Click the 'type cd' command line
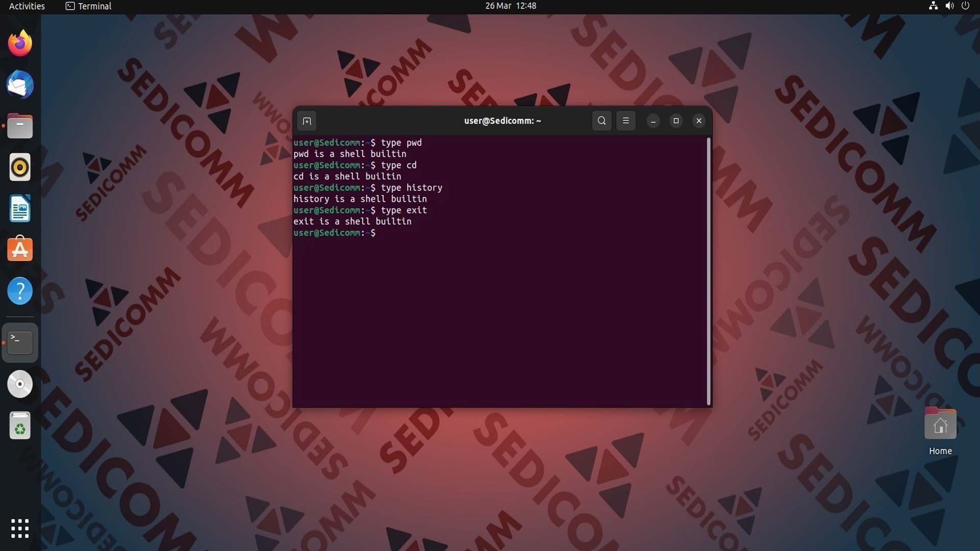The height and width of the screenshot is (551, 980). pos(355,165)
